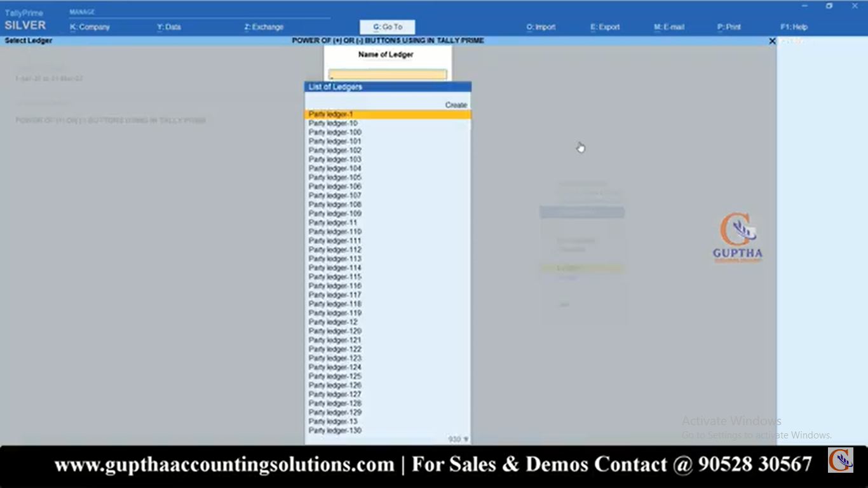Screen dimensions: 868x488
Task: Select Party ledger-114
Action: [x=388, y=268]
